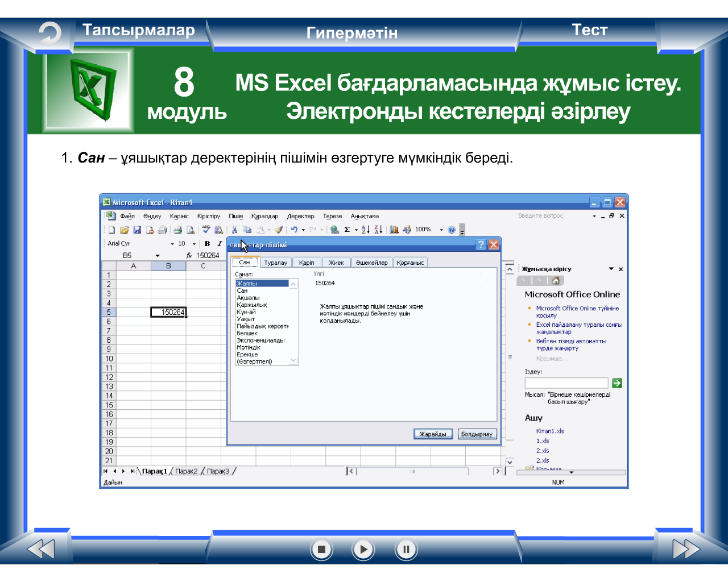Viewport: 728px width, 582px height.
Task: Open the Кітап1.xls recent file link
Action: coord(550,431)
